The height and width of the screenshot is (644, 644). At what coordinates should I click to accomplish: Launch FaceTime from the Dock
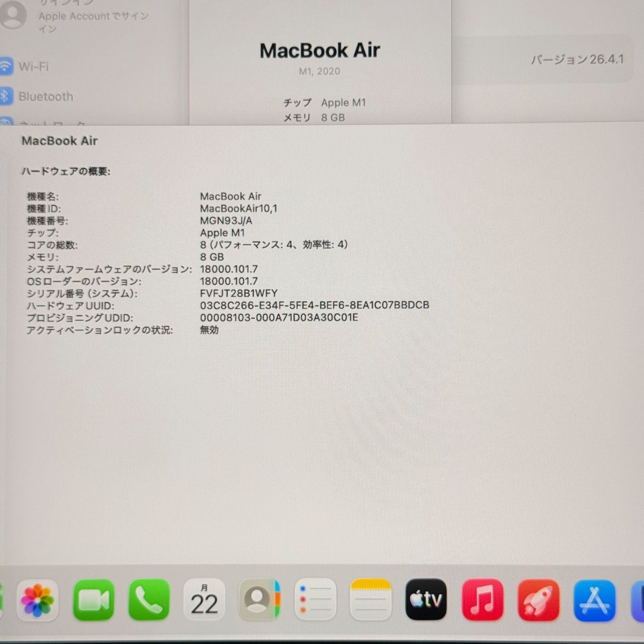(x=93, y=600)
